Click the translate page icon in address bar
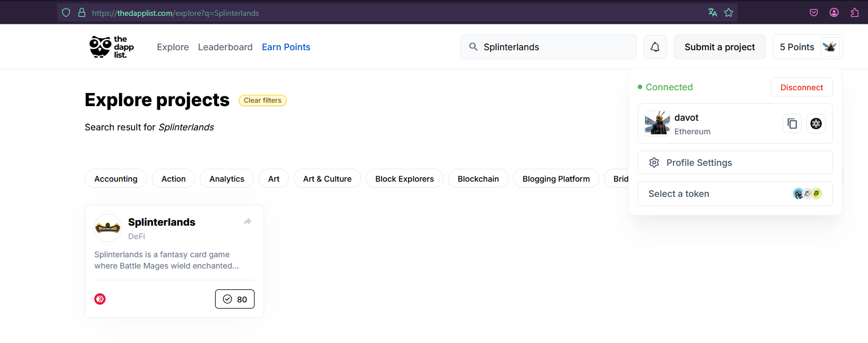Image resolution: width=868 pixels, height=343 pixels. (713, 12)
